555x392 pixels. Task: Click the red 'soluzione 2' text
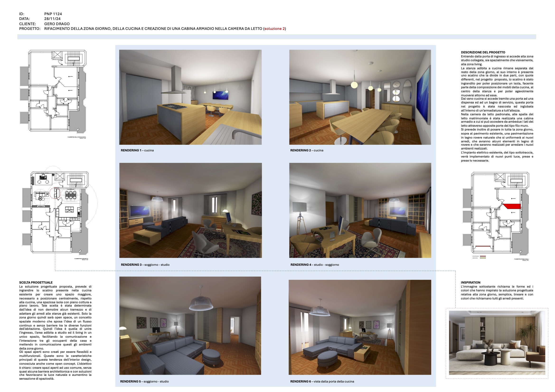tap(275, 28)
